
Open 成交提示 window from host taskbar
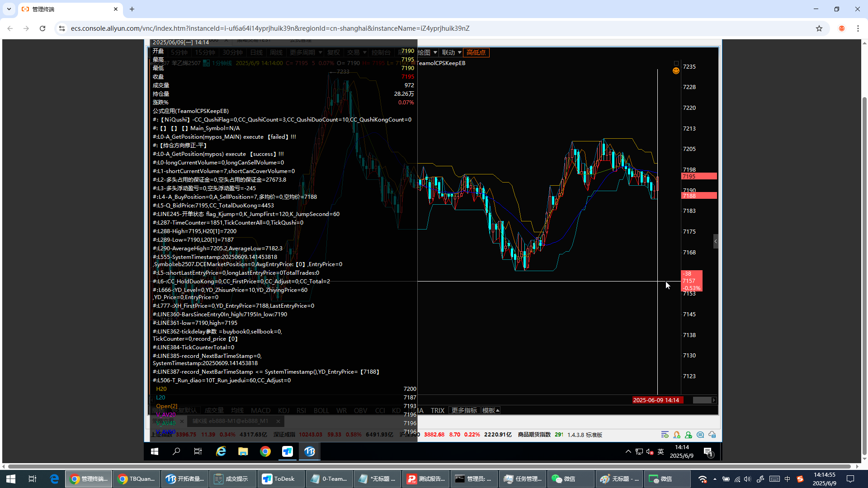click(x=232, y=479)
